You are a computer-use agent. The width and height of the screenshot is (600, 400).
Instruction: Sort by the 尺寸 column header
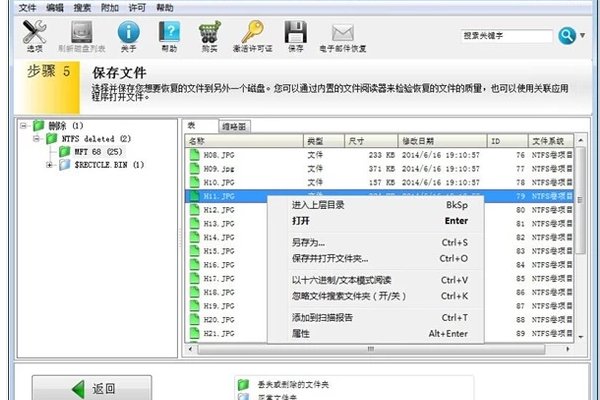coord(371,141)
